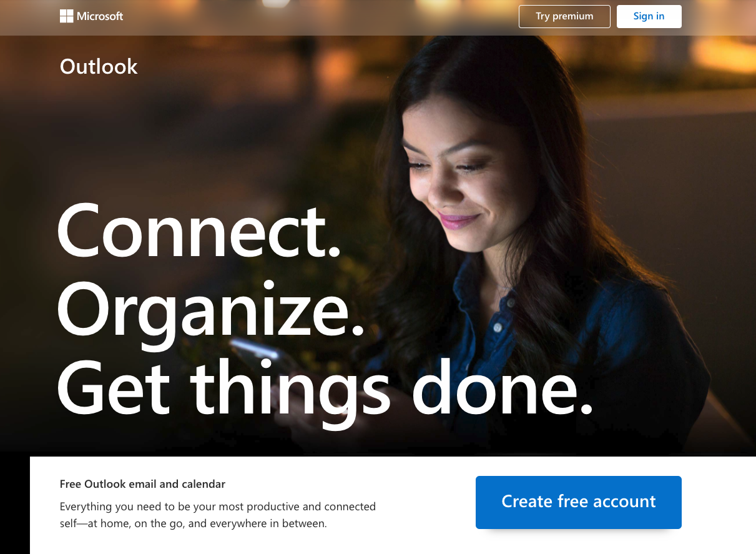Viewport: 756px width, 554px height.
Task: Click white banner space right of Create free account
Action: (x=718, y=503)
